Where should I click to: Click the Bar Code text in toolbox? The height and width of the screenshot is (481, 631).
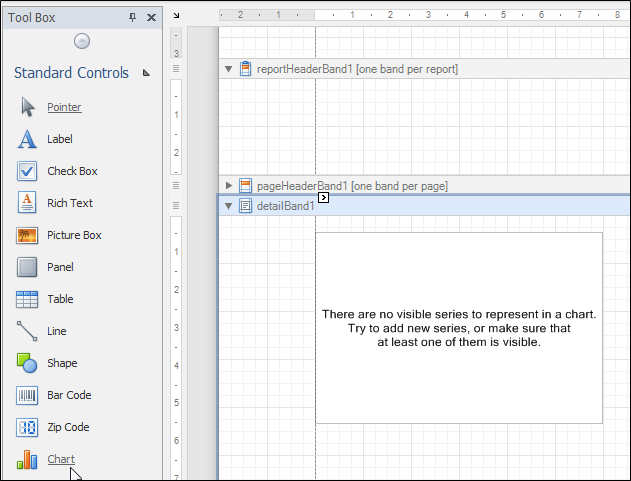(69, 395)
